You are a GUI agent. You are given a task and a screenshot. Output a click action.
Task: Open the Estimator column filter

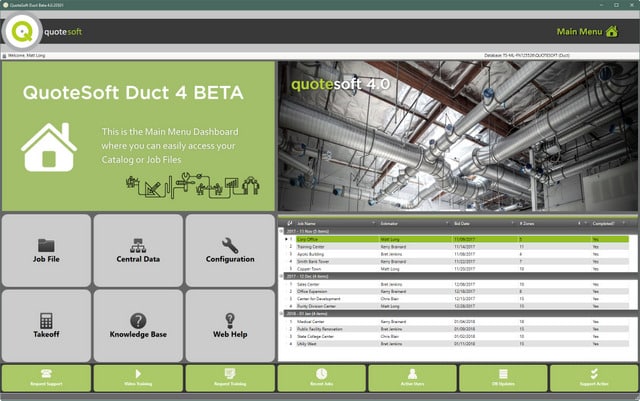[447, 223]
